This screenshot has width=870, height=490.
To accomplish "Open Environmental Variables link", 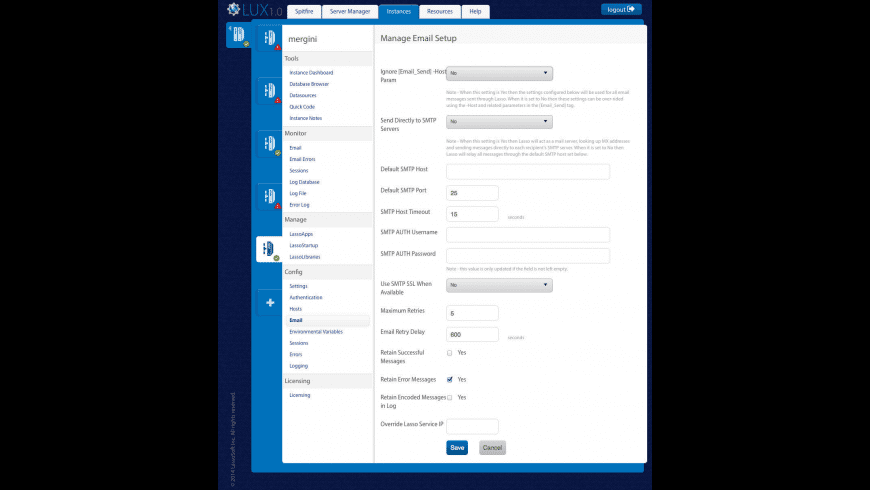I will tap(316, 332).
